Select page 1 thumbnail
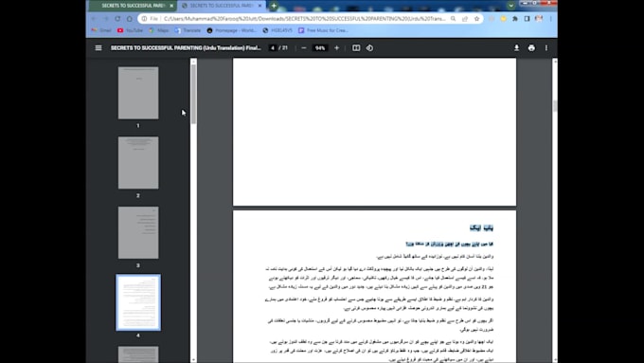The image size is (644, 363). pyautogui.click(x=138, y=93)
